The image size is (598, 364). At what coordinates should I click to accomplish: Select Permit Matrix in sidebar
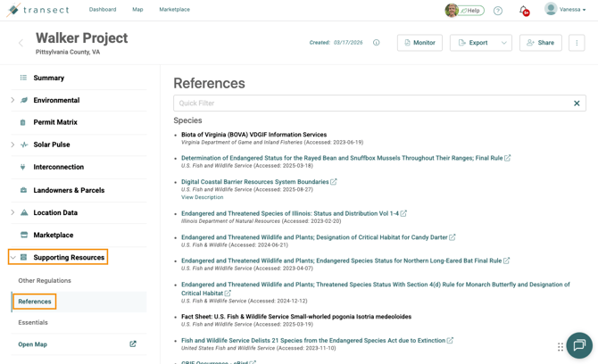click(55, 122)
